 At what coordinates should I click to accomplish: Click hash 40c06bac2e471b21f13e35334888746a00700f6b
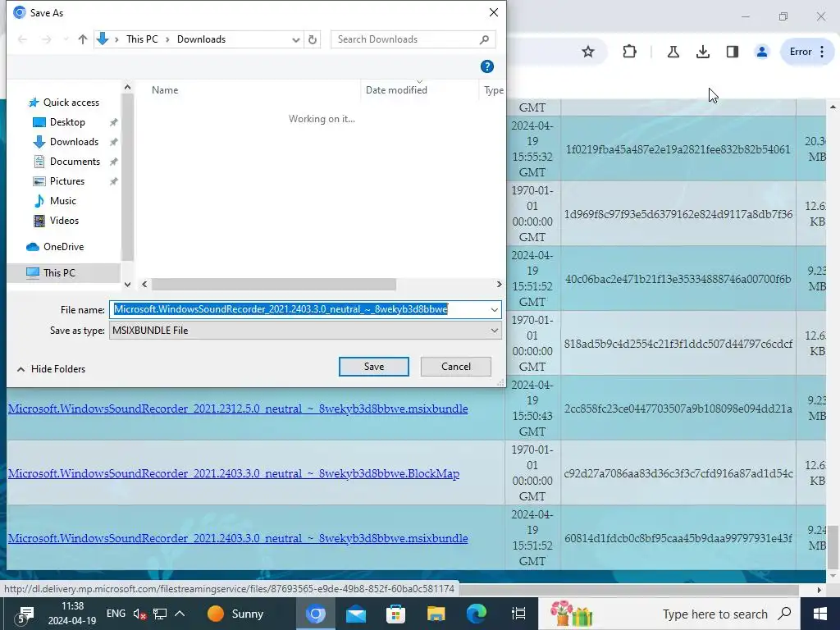678,279
